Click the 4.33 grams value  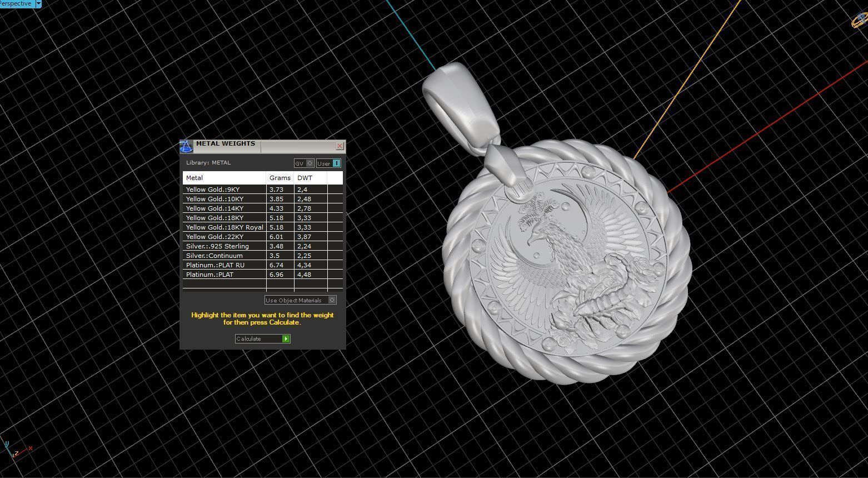[x=276, y=208]
